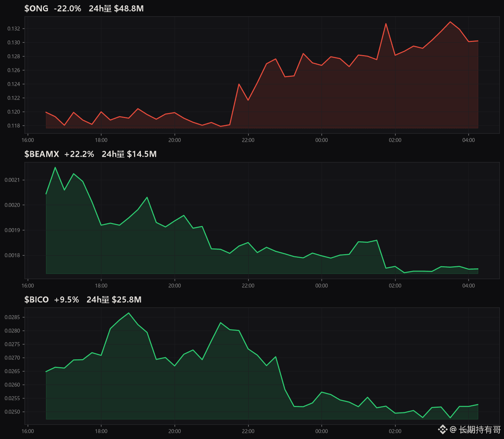
Task: Click the 0.120 price axis label
Action: coord(14,112)
